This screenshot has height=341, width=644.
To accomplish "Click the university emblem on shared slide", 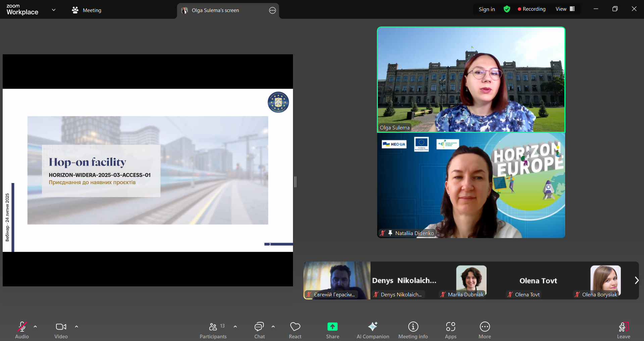I will coord(278,102).
